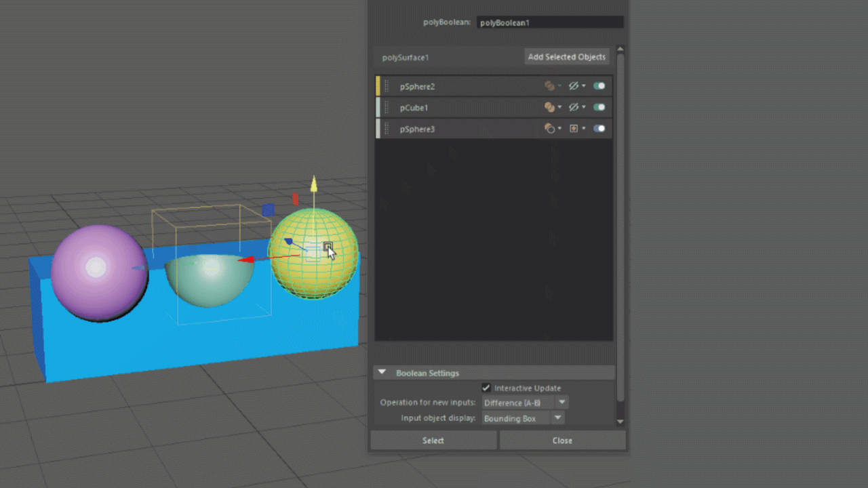The height and width of the screenshot is (488, 868).
Task: Click the red X-axis arrow of the manipulator
Action: (x=247, y=259)
